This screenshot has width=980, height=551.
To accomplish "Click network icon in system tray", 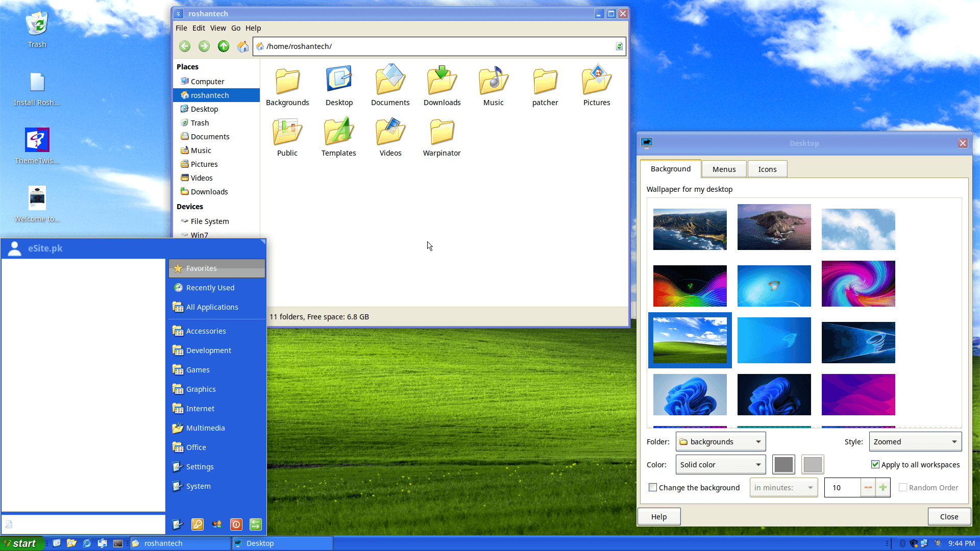I will [x=924, y=543].
